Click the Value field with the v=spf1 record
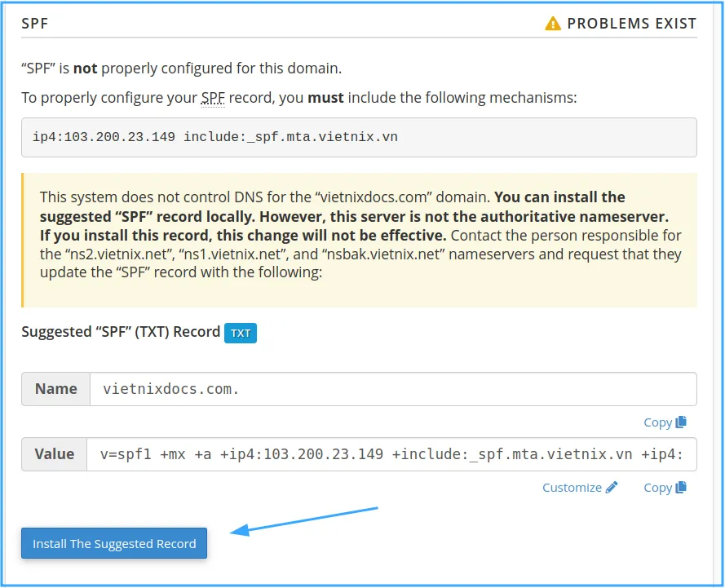This screenshot has height=588, width=725. (391, 454)
